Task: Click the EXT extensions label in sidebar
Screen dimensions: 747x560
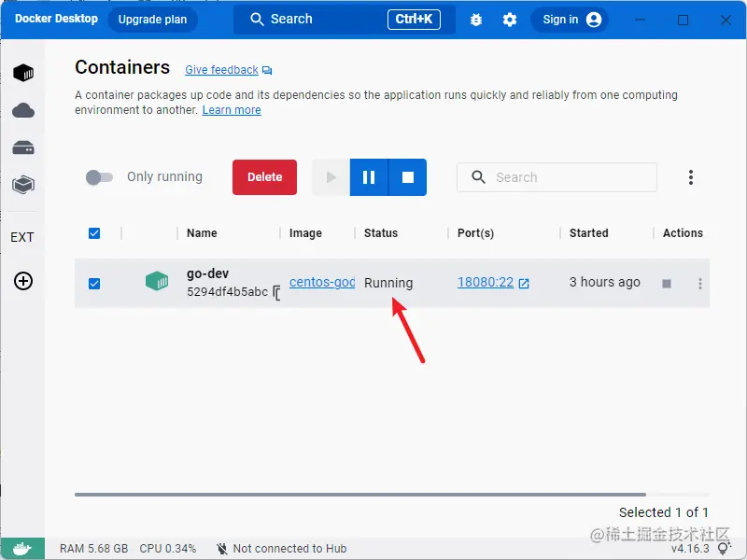Action: point(21,237)
